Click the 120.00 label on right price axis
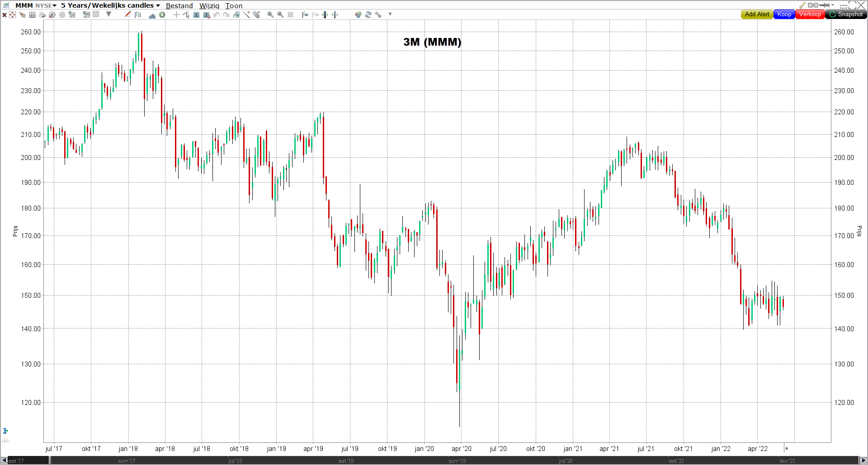This screenshot has height=465, width=868. 844,402
